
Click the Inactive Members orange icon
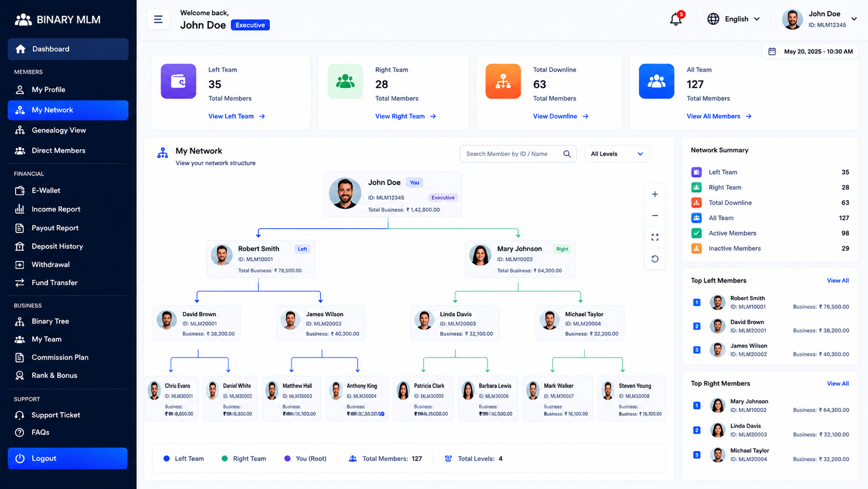[697, 248]
